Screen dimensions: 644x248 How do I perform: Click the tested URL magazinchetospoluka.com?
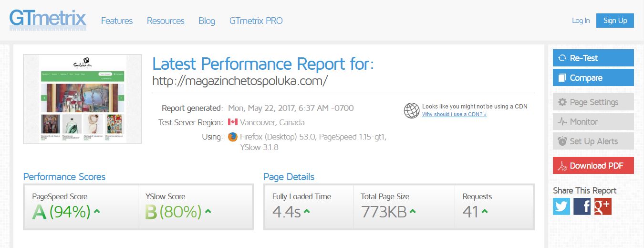(240, 81)
